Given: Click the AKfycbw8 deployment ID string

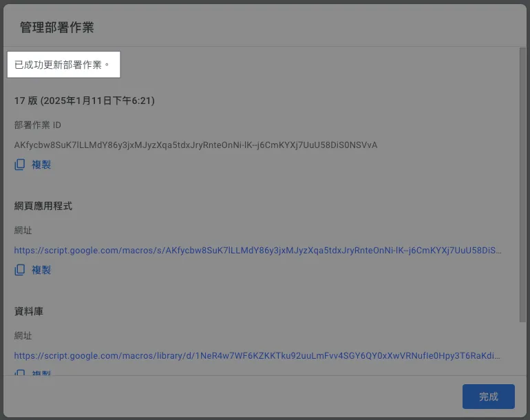Looking at the screenshot, I should [x=195, y=145].
